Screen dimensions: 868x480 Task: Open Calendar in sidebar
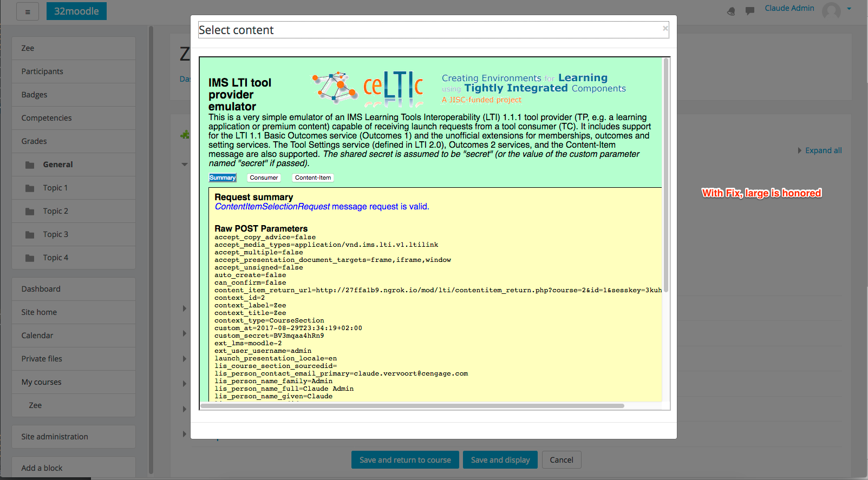tap(74, 336)
